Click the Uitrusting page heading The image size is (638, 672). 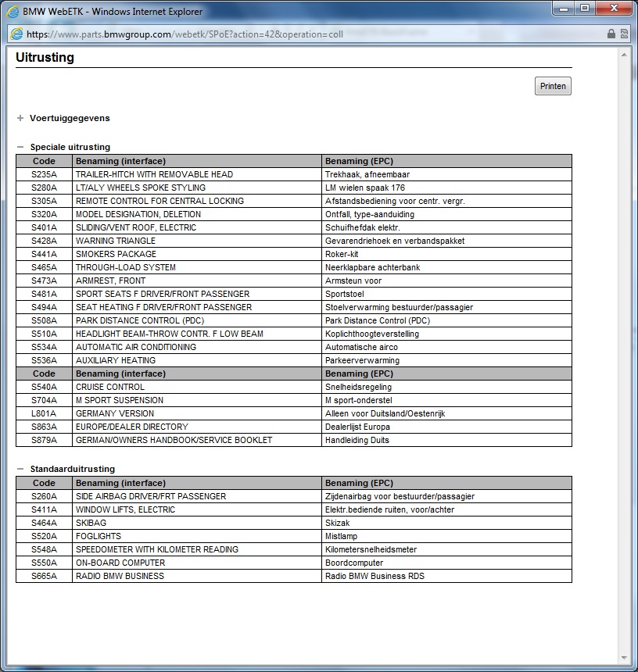tap(45, 57)
